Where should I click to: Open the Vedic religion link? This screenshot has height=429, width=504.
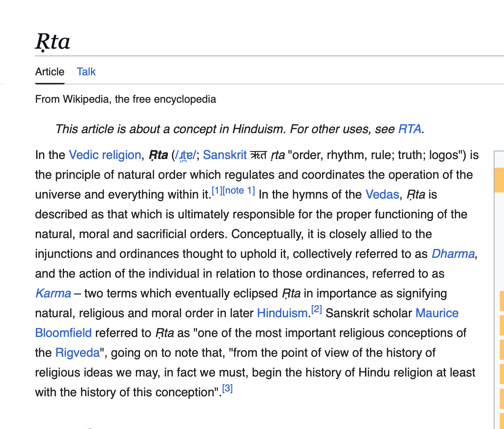click(105, 155)
